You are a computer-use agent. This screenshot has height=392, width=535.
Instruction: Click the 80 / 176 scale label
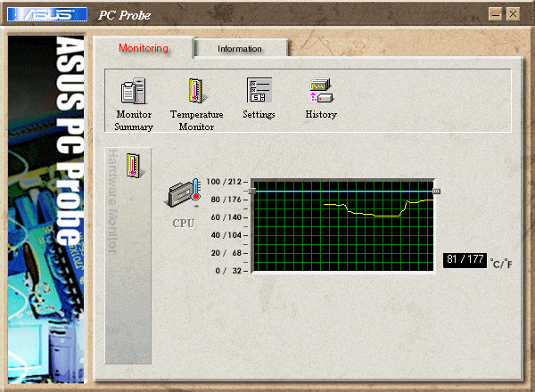coord(226,200)
